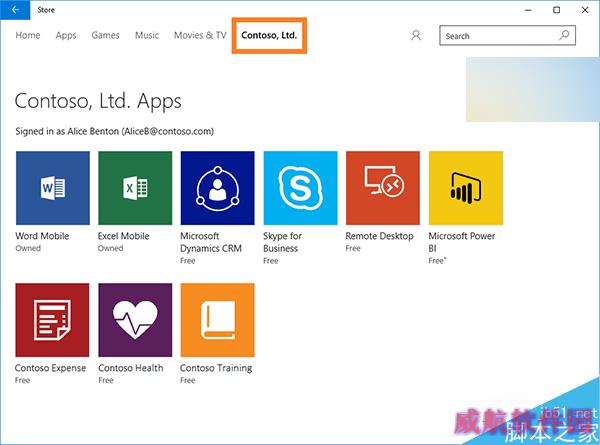Close the Store window
This screenshot has height=445, width=600.
[585, 10]
